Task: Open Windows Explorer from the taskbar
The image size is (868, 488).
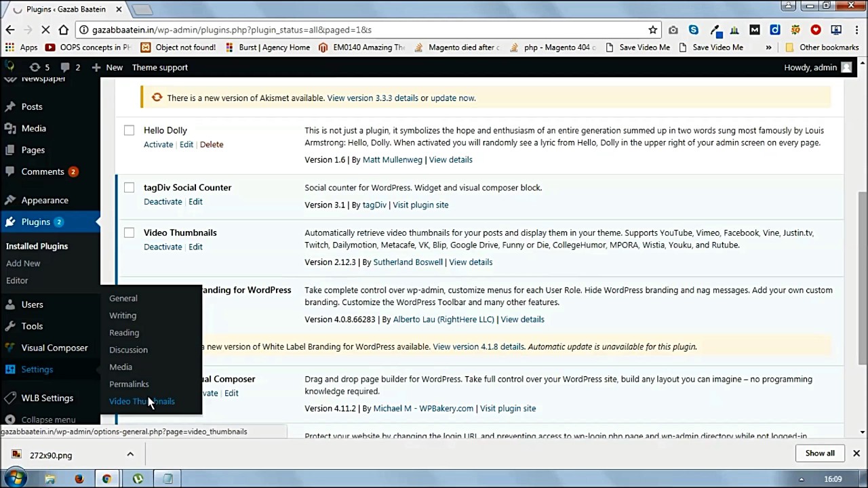Action: [50, 479]
